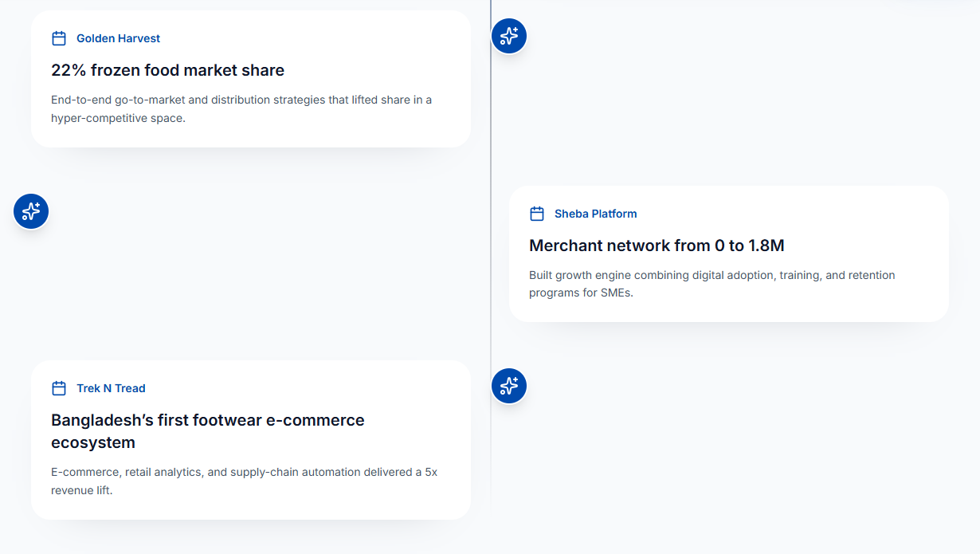Click the growth engine description for SMEs
This screenshot has width=980, height=554.
coord(711,284)
